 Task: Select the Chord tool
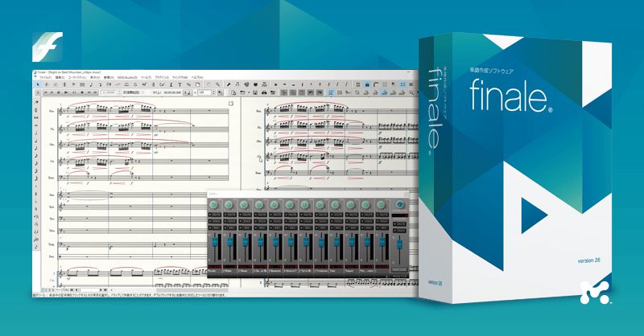162,84
